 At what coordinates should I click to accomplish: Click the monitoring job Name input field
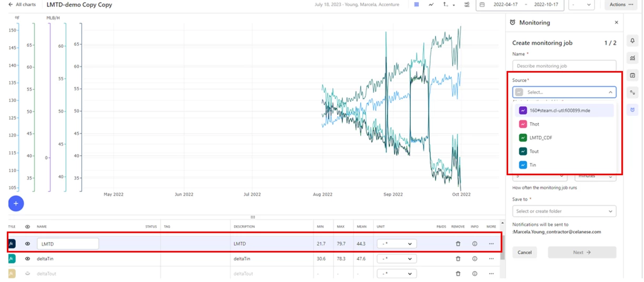point(564,66)
